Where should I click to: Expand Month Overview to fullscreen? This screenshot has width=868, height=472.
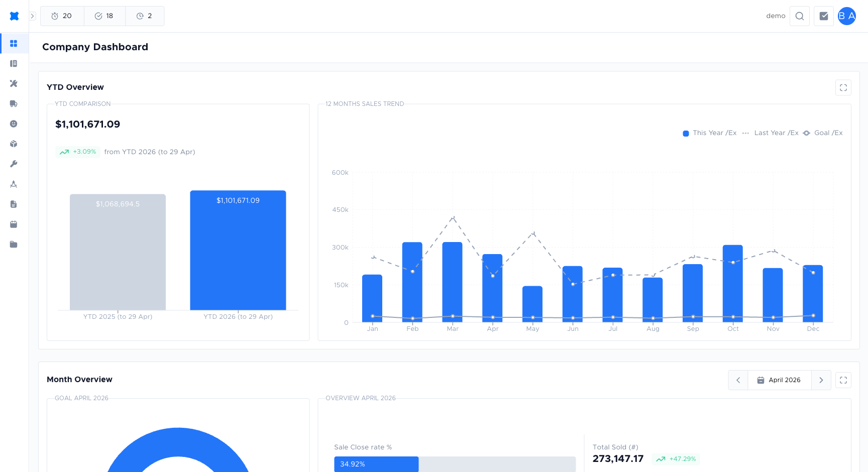click(x=843, y=380)
